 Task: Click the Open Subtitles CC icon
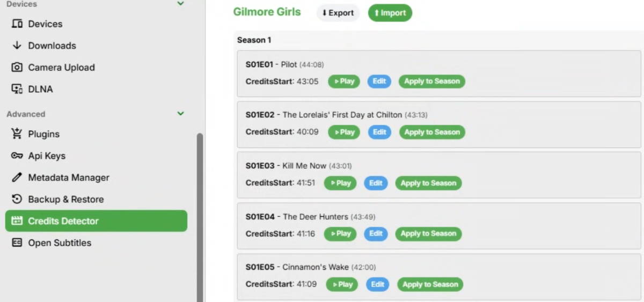(x=17, y=242)
